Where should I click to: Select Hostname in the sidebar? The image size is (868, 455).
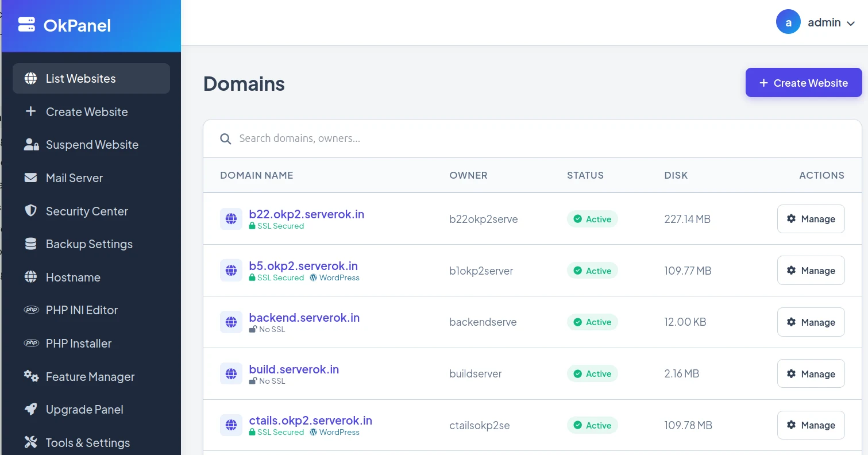click(91, 277)
